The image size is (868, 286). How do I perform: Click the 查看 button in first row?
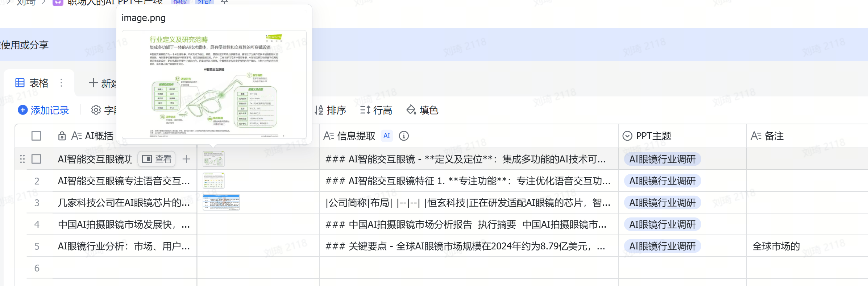click(157, 159)
